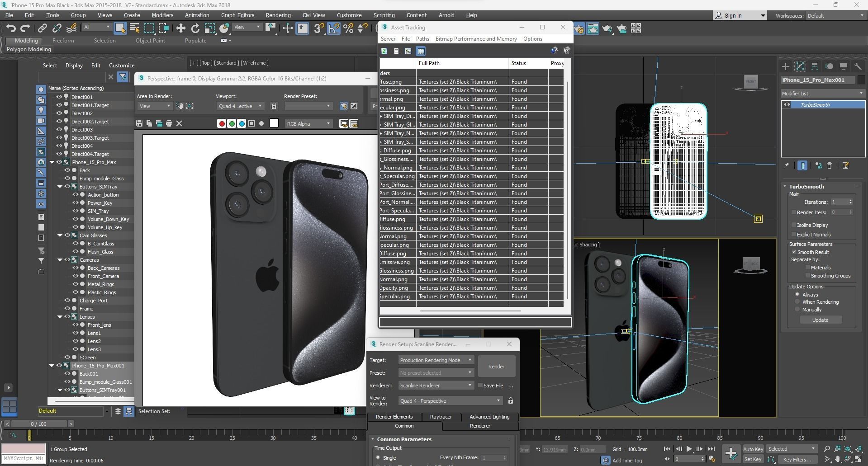Switch to Raytracer tab in Render Setup

pos(441,417)
